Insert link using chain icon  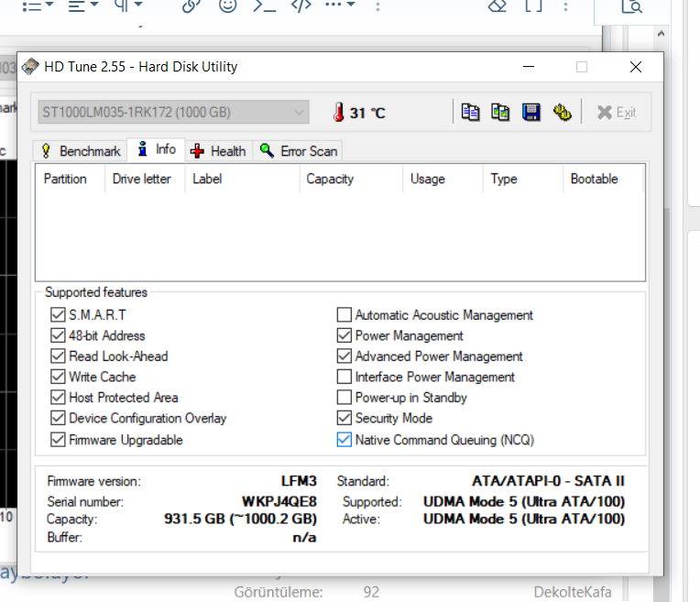191,5
